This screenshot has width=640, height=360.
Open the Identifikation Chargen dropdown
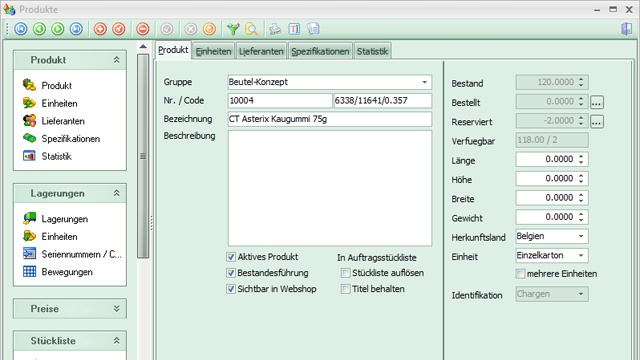pos(581,294)
